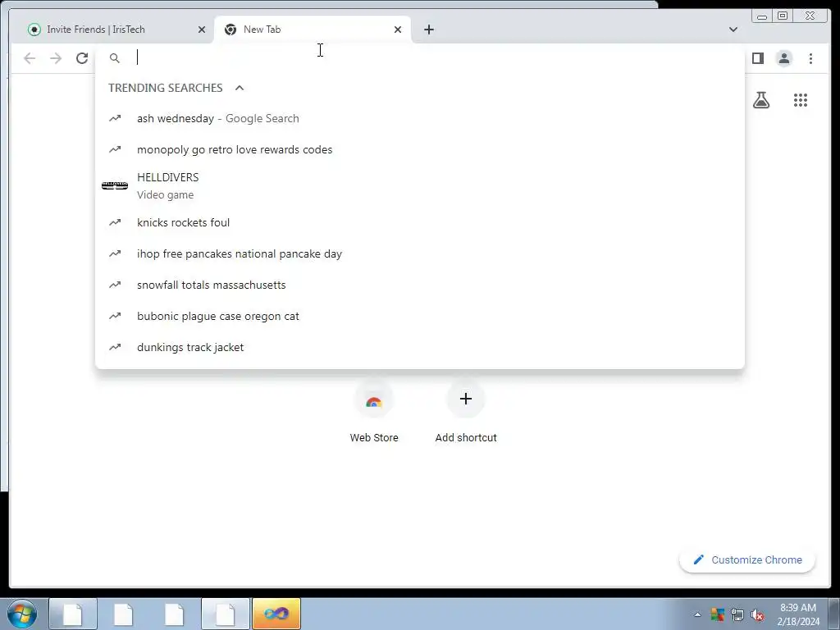Click the network tray icon
Viewport: 840px width, 630px height.
tap(737, 615)
